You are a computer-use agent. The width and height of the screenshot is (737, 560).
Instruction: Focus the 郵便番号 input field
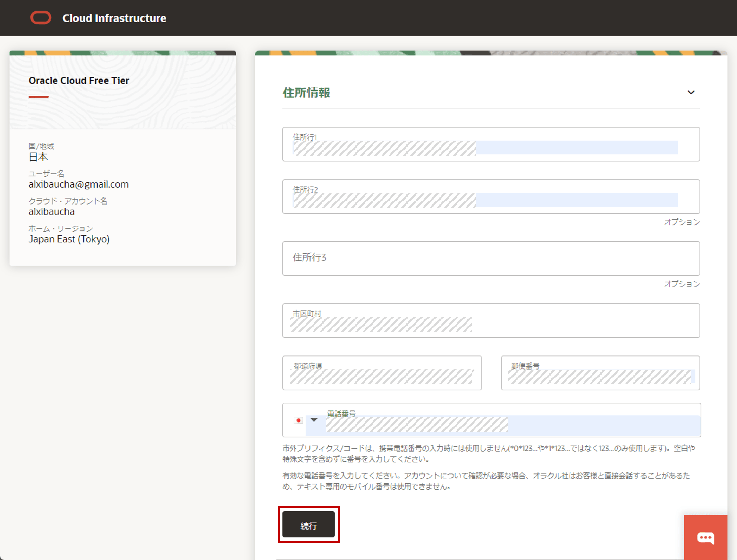pos(600,373)
